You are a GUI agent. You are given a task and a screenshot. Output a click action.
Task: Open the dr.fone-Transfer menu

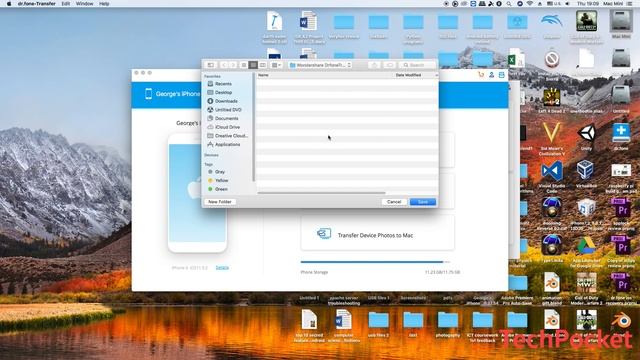37,4
